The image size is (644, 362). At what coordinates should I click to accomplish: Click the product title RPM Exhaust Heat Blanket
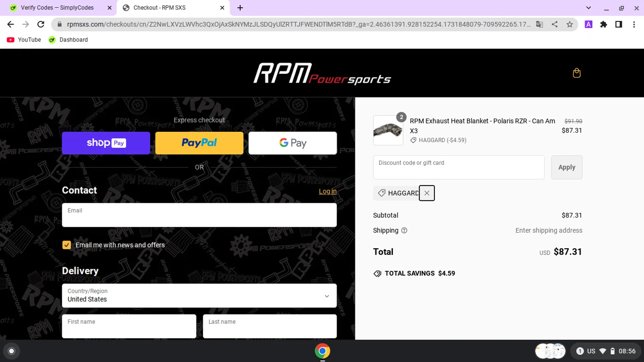click(483, 126)
